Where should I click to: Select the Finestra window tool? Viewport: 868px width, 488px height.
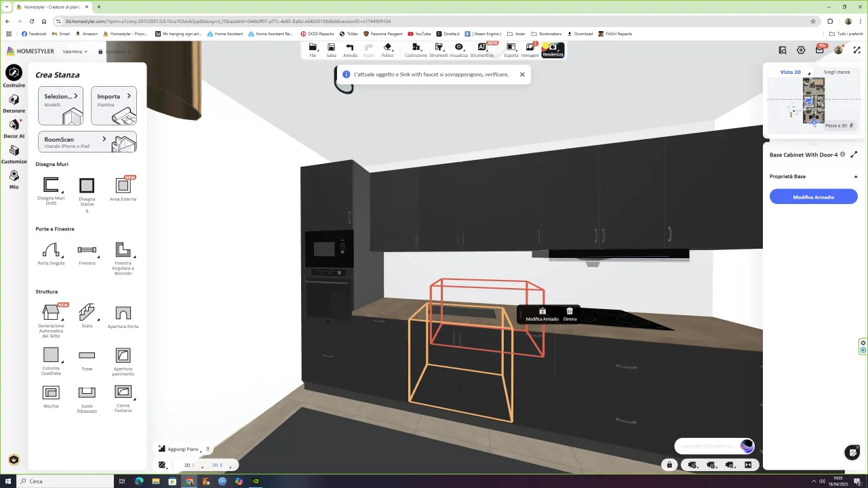click(87, 253)
